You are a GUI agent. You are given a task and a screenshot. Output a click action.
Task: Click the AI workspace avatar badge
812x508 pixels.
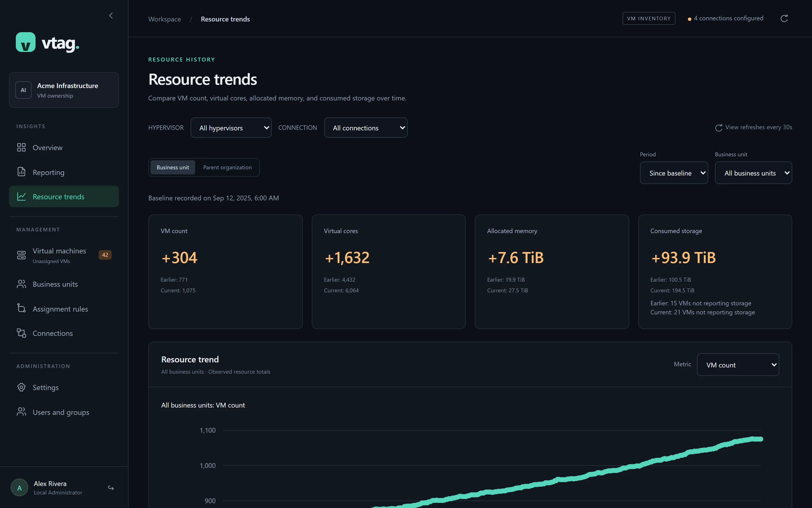pos(23,90)
